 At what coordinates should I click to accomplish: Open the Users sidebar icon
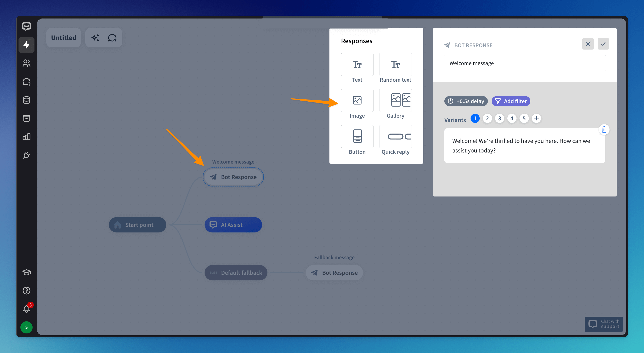click(26, 63)
